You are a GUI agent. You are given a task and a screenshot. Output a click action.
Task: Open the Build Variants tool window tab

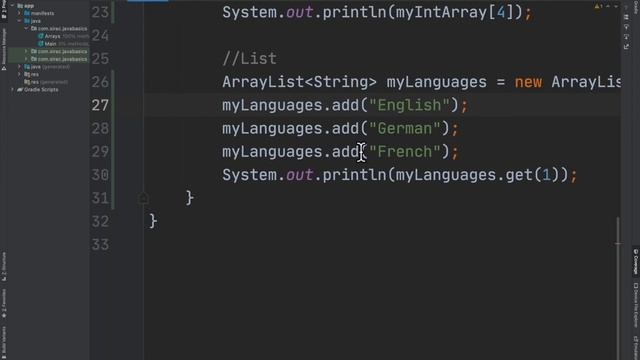(4, 342)
